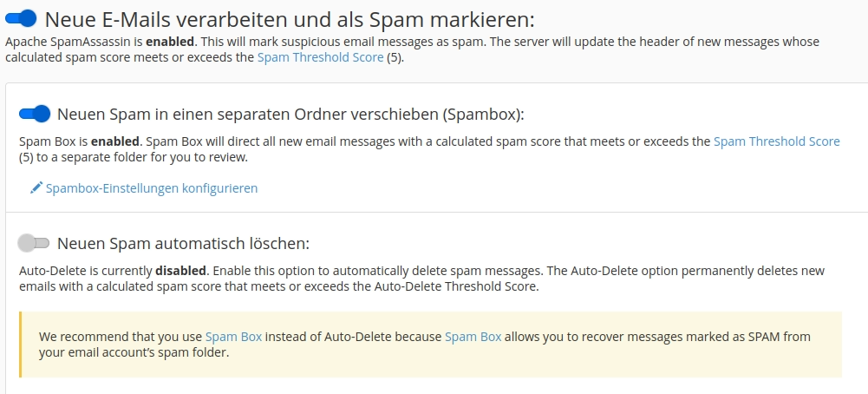Click heading 'Neue E-Mails verarbeiten und als Spam markieren'

(x=290, y=19)
